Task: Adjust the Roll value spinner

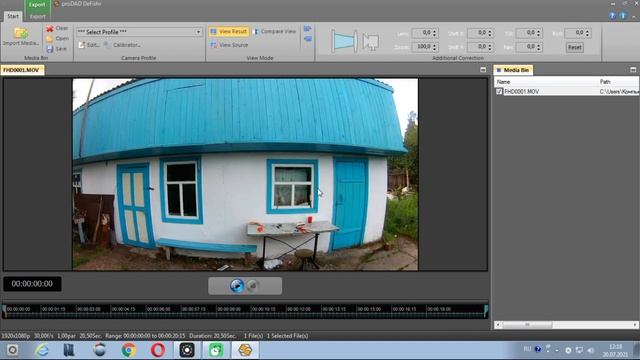Action: click(587, 33)
